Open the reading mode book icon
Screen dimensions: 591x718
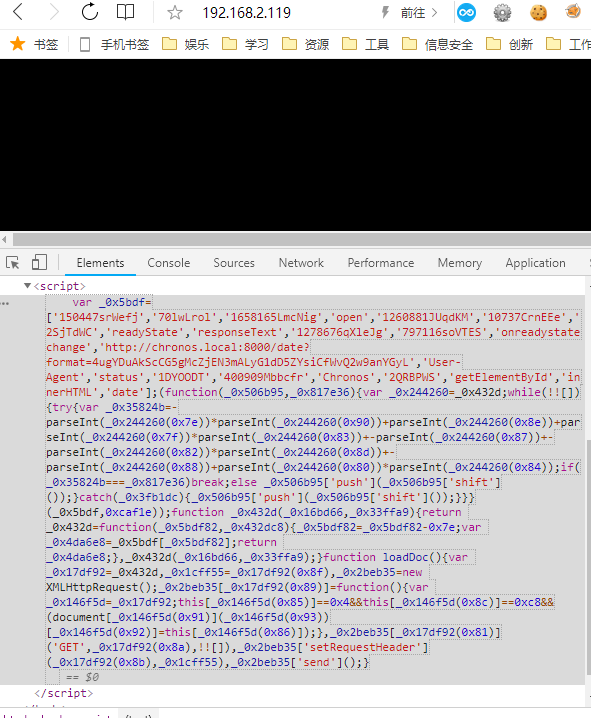coord(125,12)
